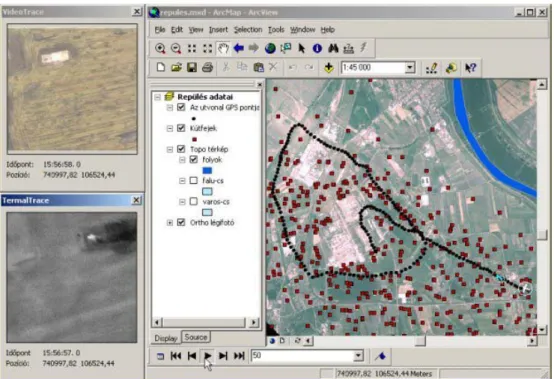The width and height of the screenshot is (554, 379).
Task: Enable the varos-cs layer
Action: (193, 201)
